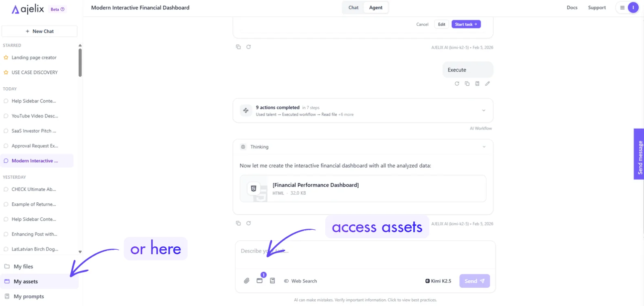Open the Kimi K2.5 model selector

coord(438,281)
